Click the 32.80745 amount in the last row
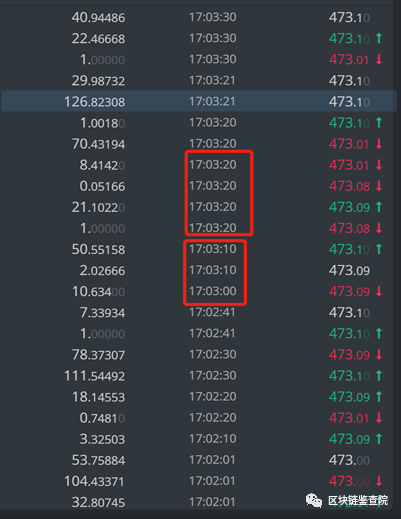401x519 pixels. 98,502
